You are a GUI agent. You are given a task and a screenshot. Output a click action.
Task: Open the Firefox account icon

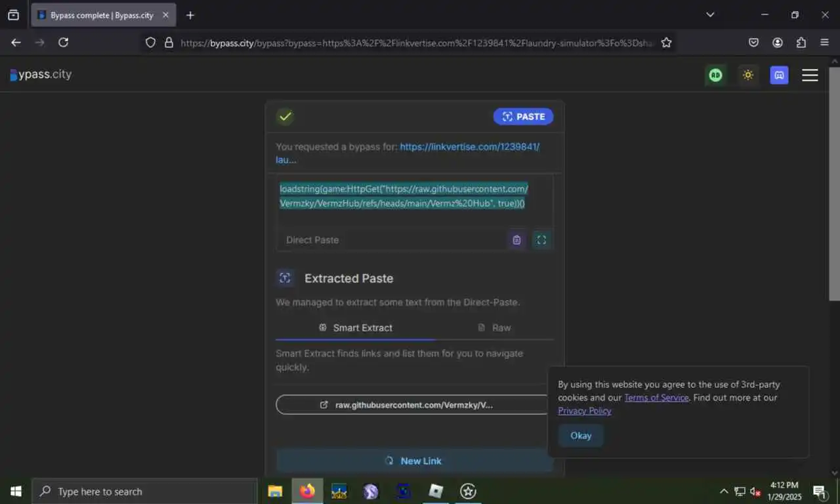(778, 42)
